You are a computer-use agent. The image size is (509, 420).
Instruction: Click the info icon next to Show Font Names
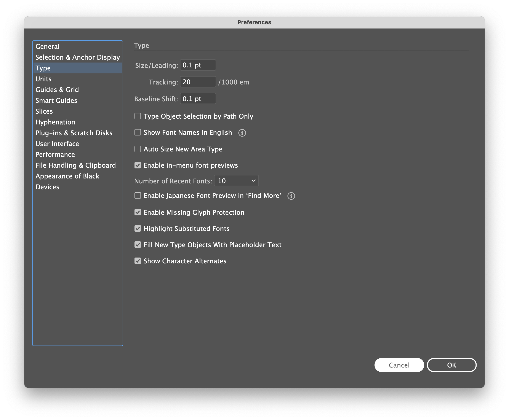coord(242,133)
